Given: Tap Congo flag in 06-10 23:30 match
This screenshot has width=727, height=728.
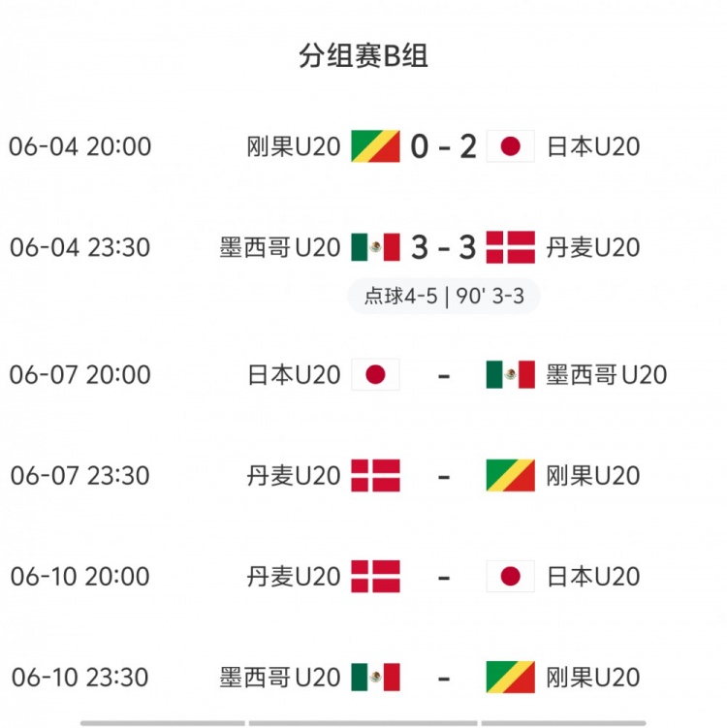Looking at the screenshot, I should 510,677.
